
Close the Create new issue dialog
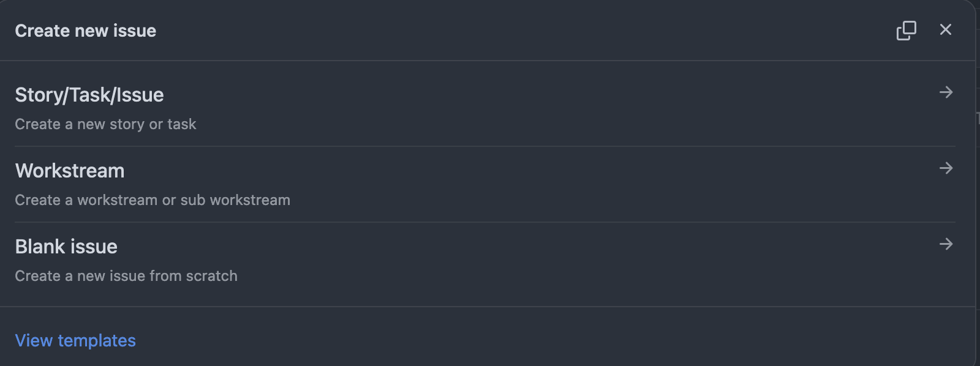[x=946, y=29]
